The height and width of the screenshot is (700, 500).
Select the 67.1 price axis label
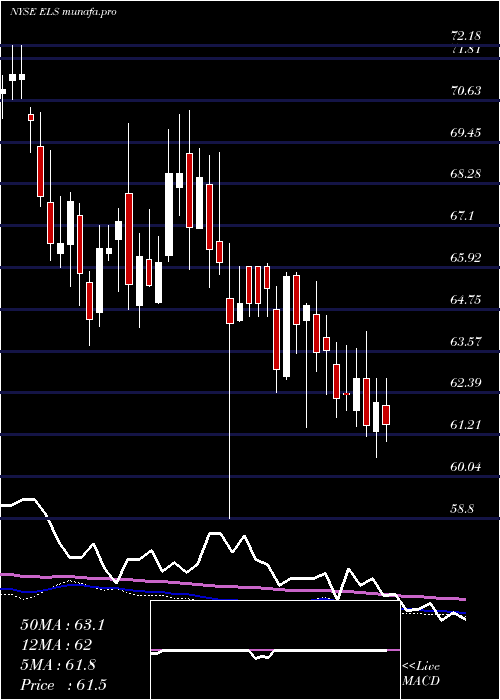[x=462, y=216]
